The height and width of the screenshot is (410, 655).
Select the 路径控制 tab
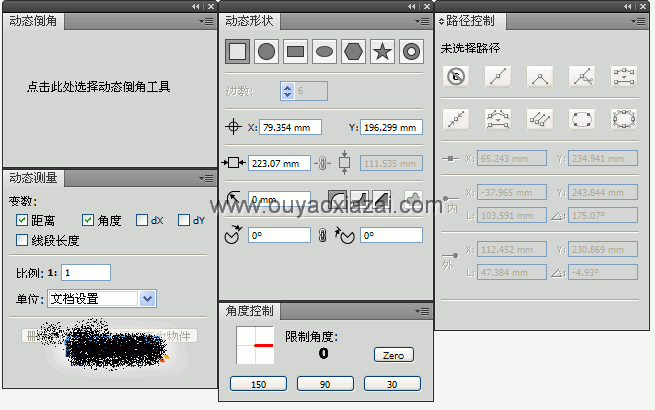click(x=470, y=21)
